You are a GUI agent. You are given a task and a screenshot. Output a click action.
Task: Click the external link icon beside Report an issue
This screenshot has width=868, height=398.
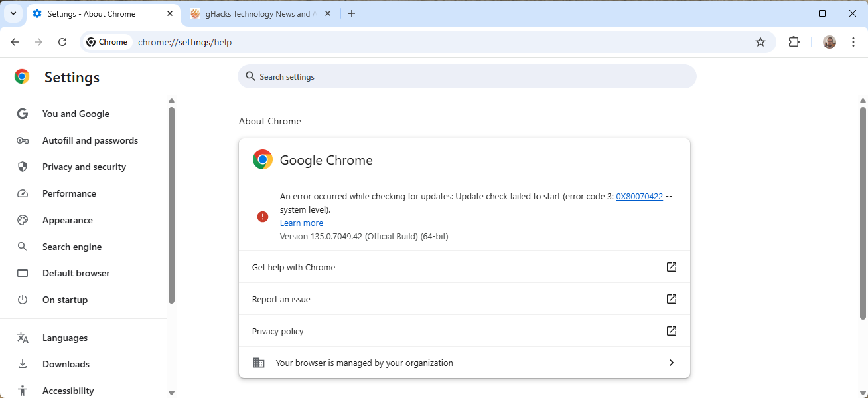click(x=671, y=299)
